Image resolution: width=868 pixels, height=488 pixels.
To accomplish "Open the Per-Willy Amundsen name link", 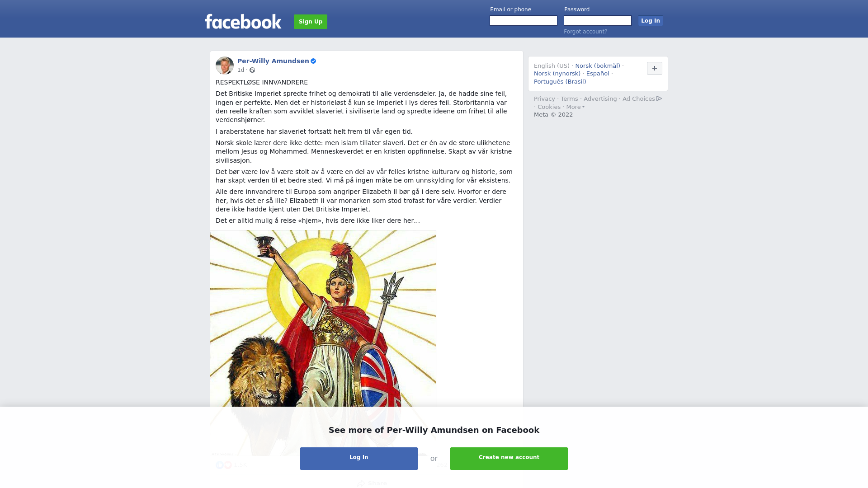I will pos(273,61).
